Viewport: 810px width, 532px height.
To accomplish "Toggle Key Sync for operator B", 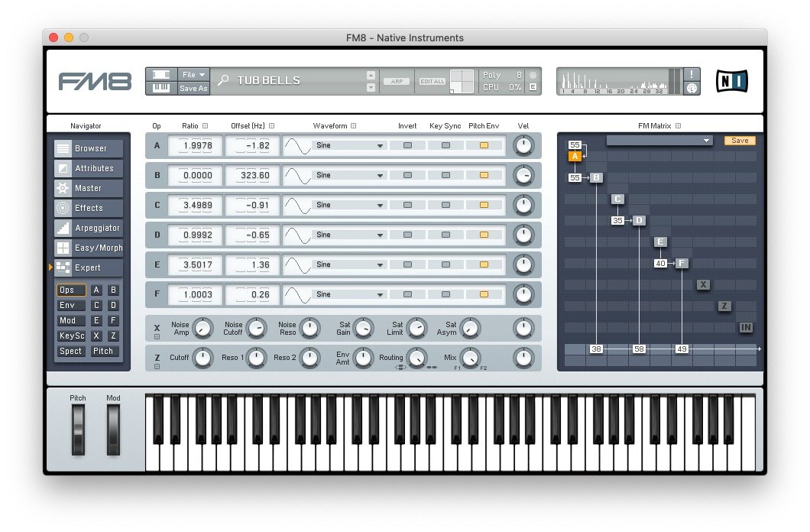I will pos(446,176).
